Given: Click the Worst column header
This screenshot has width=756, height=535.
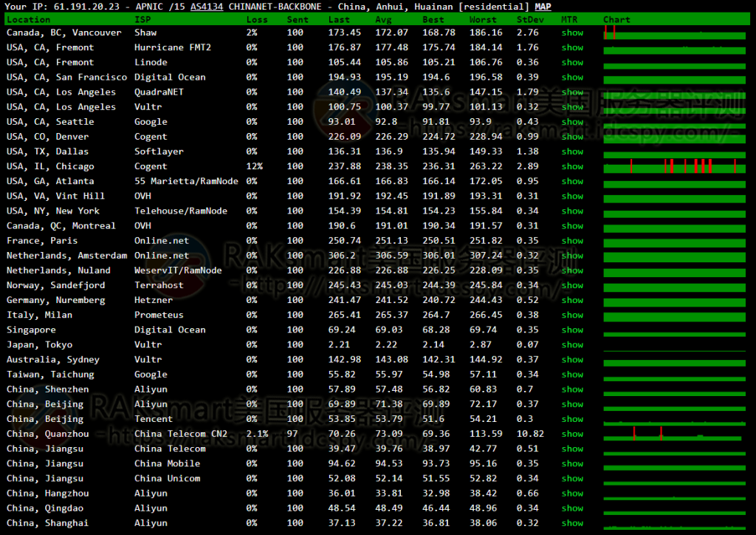Looking at the screenshot, I should point(483,20).
